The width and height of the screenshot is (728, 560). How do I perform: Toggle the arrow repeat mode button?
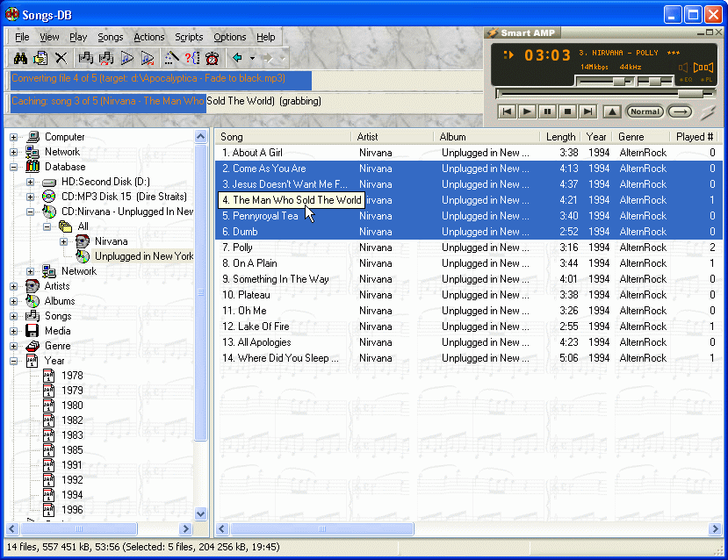pos(680,111)
